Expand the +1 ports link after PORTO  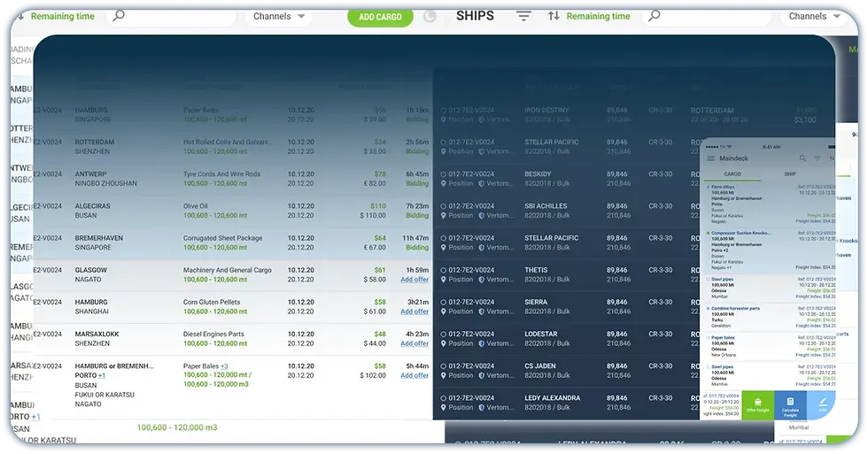pos(102,376)
